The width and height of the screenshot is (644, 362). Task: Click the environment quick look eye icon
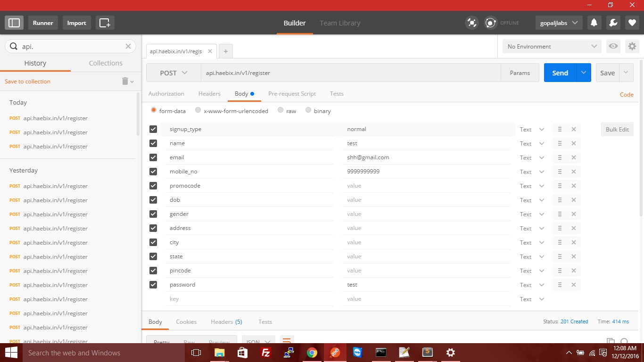(613, 46)
